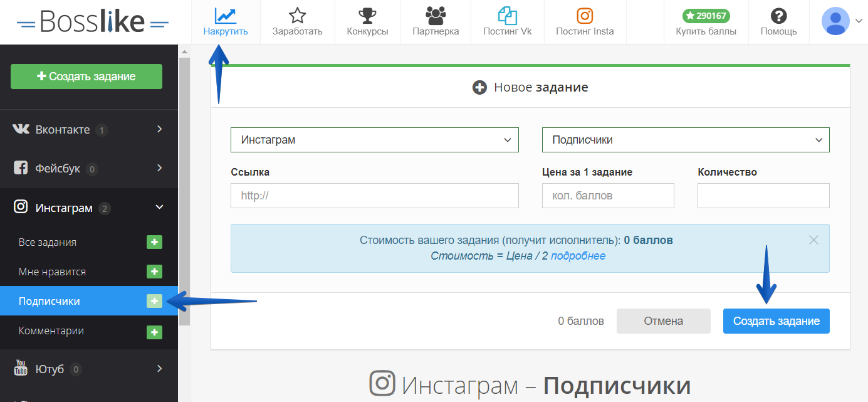The width and height of the screenshot is (868, 402).
Task: Open the подробнее link
Action: (578, 256)
